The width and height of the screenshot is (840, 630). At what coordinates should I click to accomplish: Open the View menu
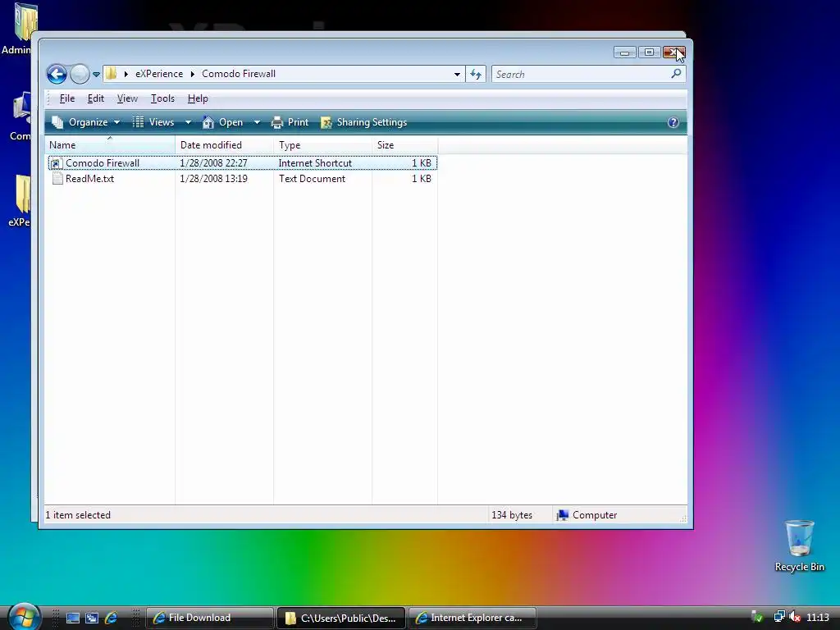click(x=127, y=98)
